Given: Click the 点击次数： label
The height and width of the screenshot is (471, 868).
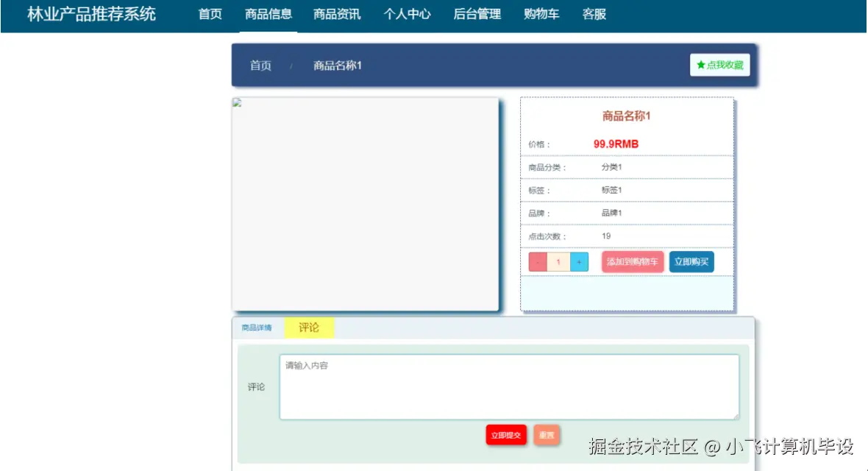Looking at the screenshot, I should (547, 237).
